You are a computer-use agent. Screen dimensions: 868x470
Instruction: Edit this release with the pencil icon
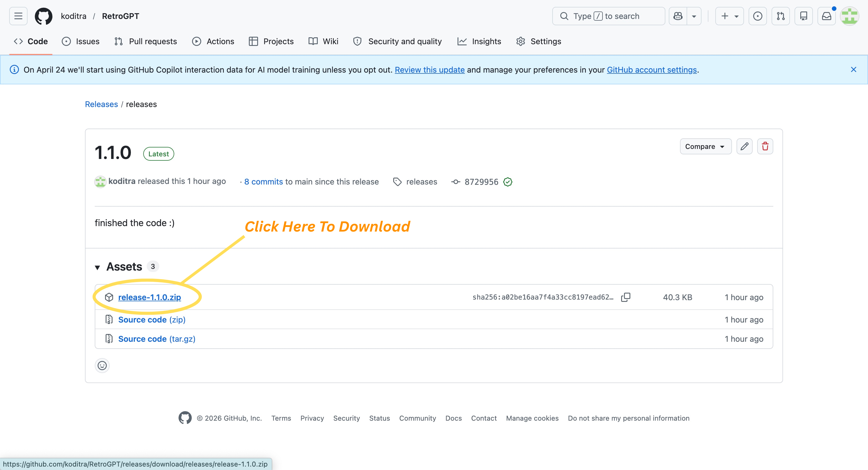(744, 146)
